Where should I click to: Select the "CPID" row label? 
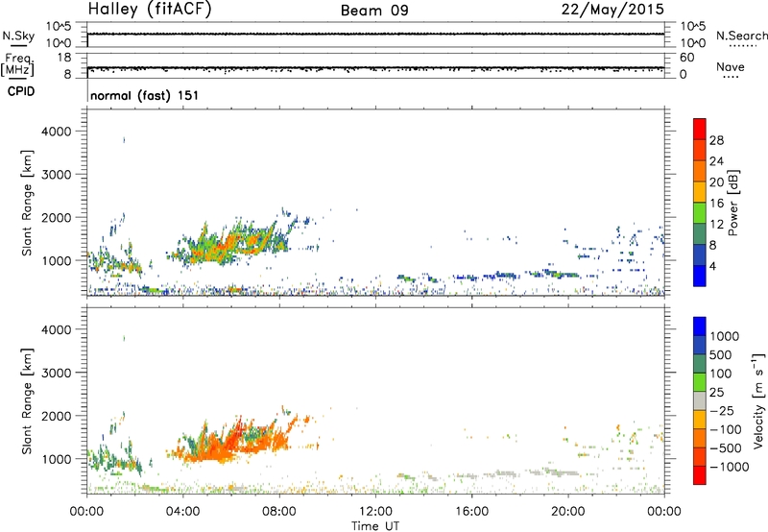[21, 91]
